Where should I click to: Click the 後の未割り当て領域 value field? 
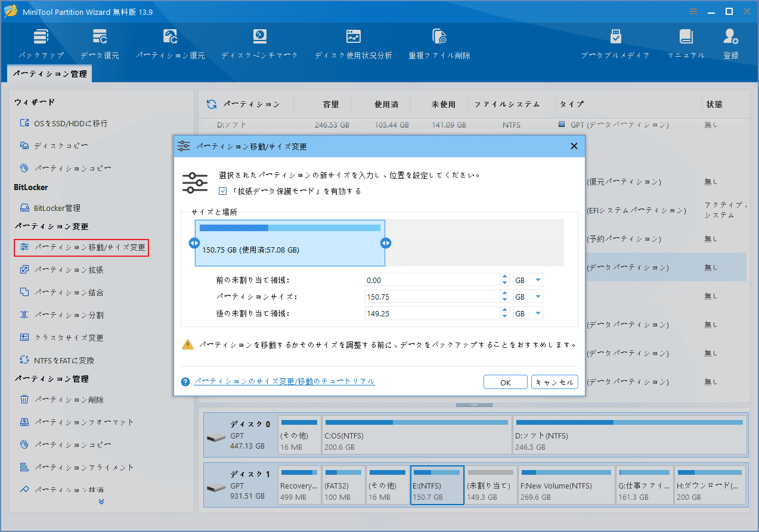[x=433, y=313]
